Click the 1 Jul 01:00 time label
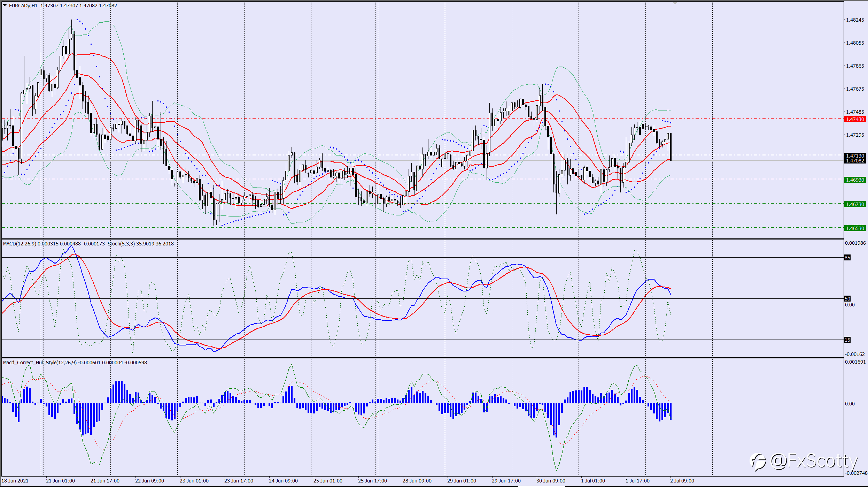Screen dimensions: 868x487 [593, 481]
